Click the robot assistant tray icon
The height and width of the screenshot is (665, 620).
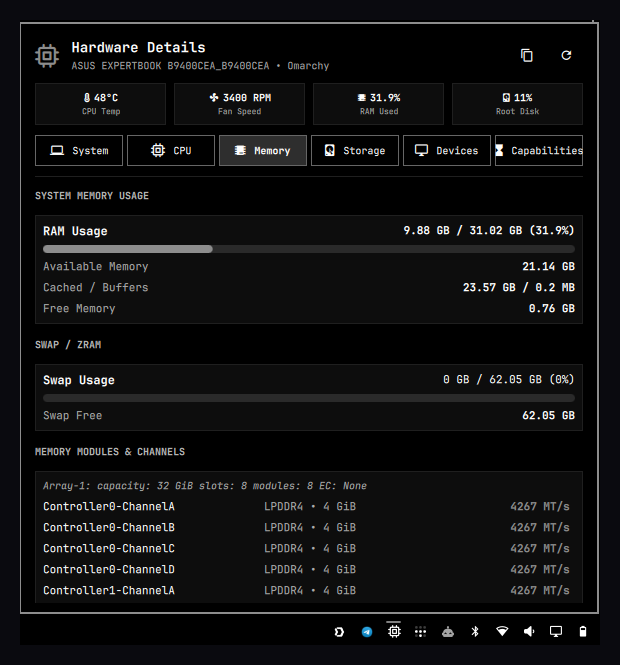448,632
